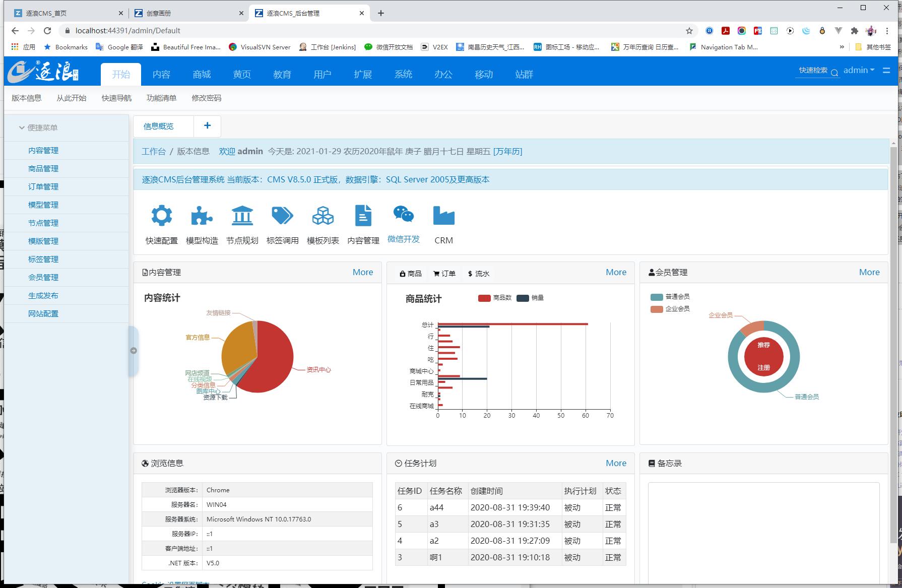
Task: Open 模板列表 via the cubes icon
Action: pyautogui.click(x=323, y=216)
